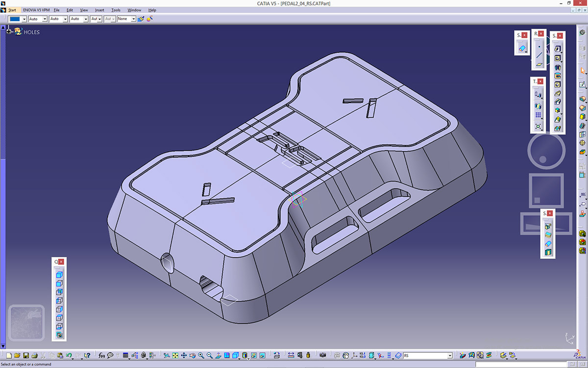Open the Insert menu

coord(99,10)
